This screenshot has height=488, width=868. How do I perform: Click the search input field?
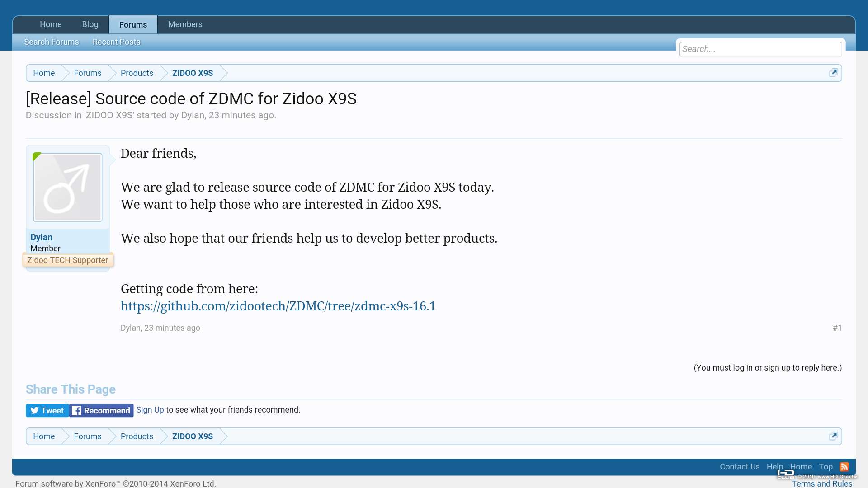click(x=760, y=49)
